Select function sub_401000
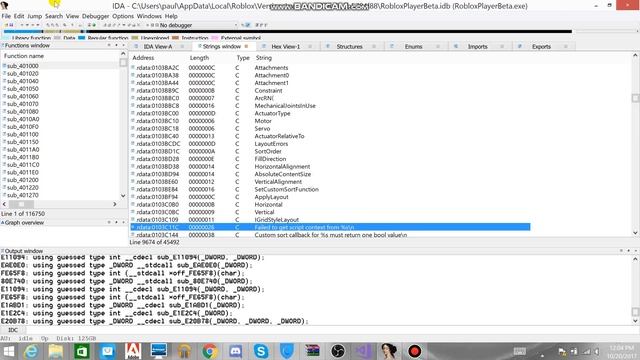The width and height of the screenshot is (640, 360). pyautogui.click(x=23, y=66)
